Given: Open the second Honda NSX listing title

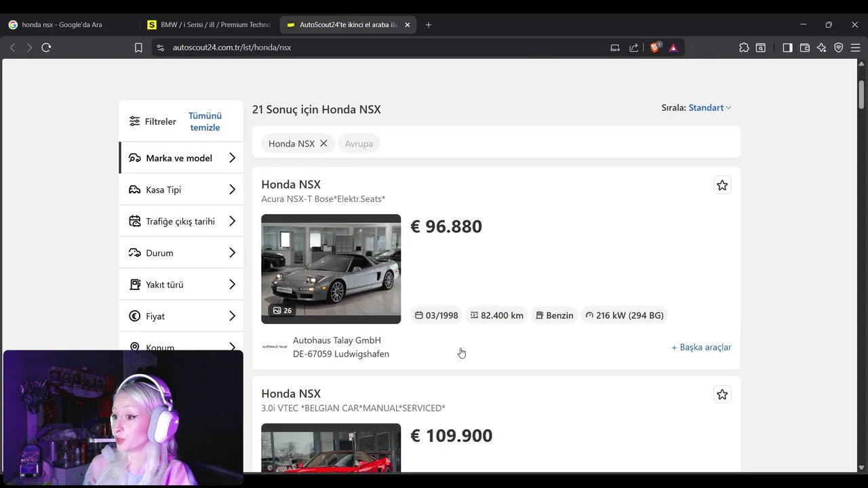Looking at the screenshot, I should tap(291, 394).
